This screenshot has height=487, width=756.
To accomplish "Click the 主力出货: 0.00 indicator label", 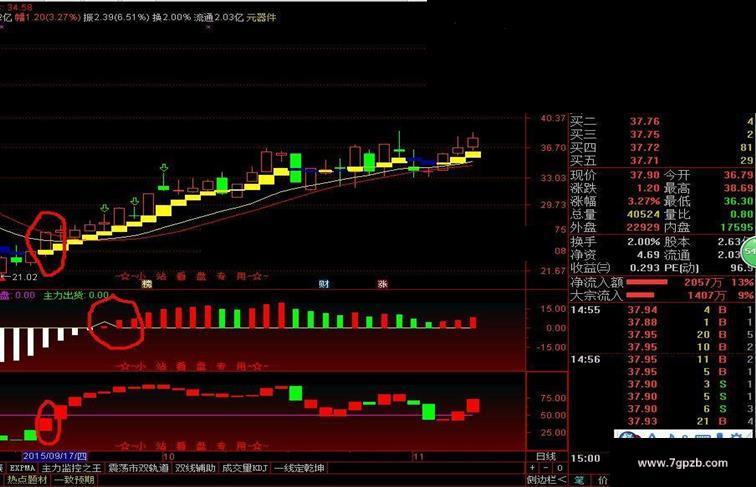I will pyautogui.click(x=76, y=295).
